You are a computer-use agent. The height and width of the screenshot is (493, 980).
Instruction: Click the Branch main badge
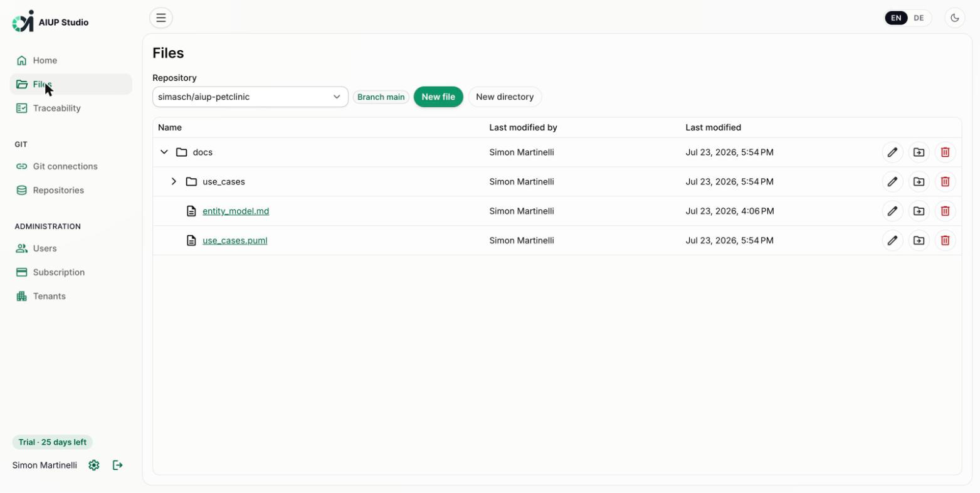click(381, 97)
